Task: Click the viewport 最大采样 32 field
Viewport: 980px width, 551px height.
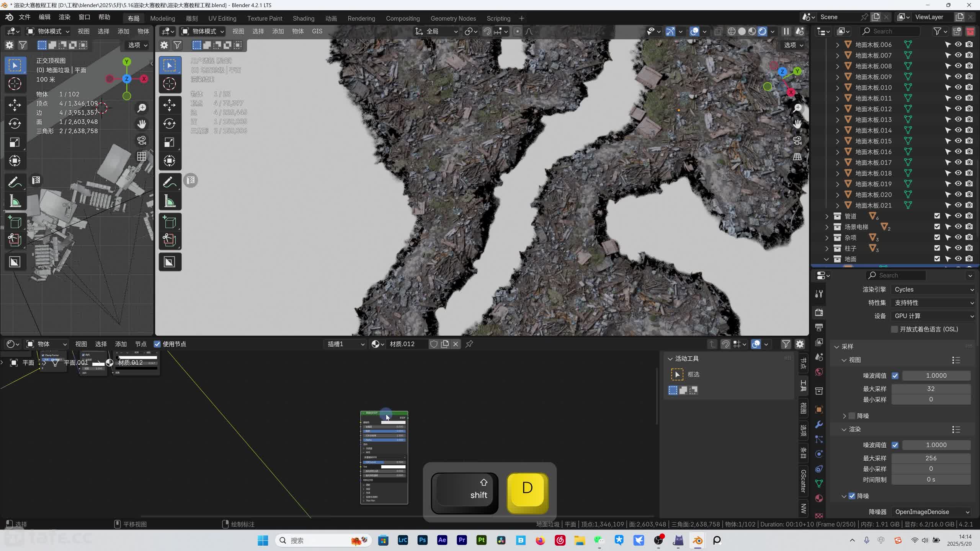Action: (931, 389)
